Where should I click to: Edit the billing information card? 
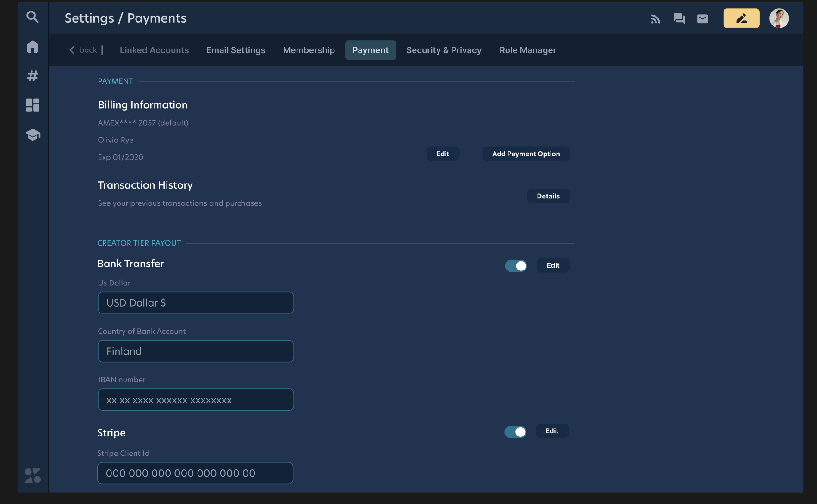(443, 154)
